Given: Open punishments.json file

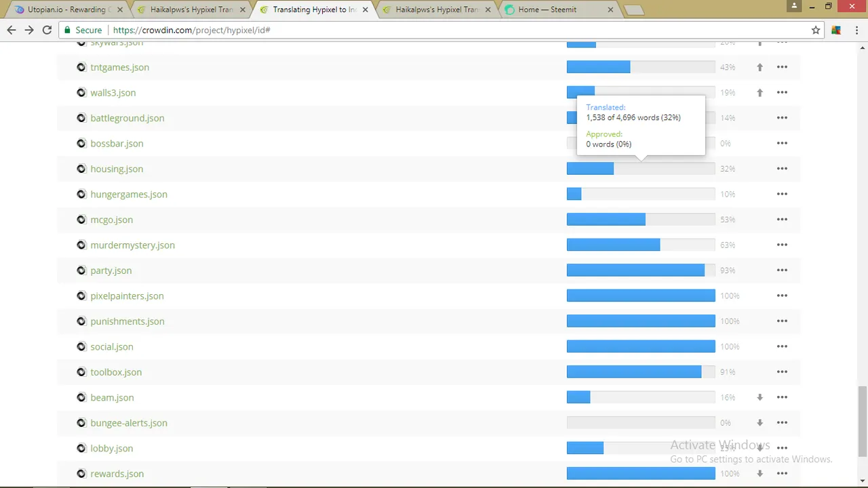Looking at the screenshot, I should point(127,321).
